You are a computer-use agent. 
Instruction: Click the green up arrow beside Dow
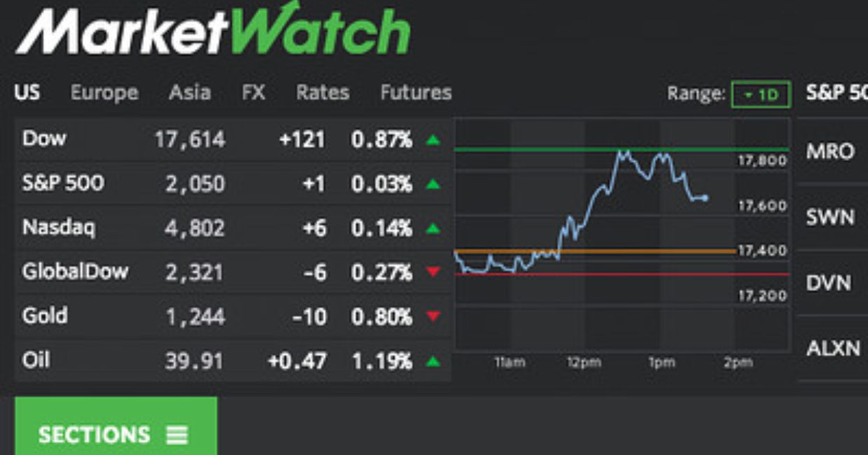click(434, 139)
